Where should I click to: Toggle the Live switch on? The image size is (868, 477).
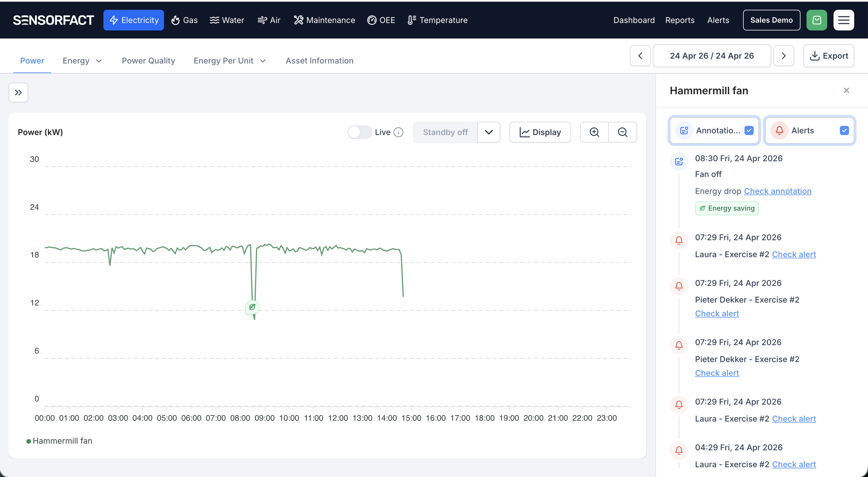359,132
